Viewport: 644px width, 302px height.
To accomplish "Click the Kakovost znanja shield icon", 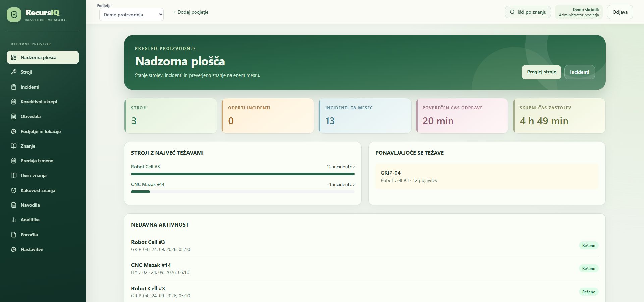I will (x=14, y=190).
